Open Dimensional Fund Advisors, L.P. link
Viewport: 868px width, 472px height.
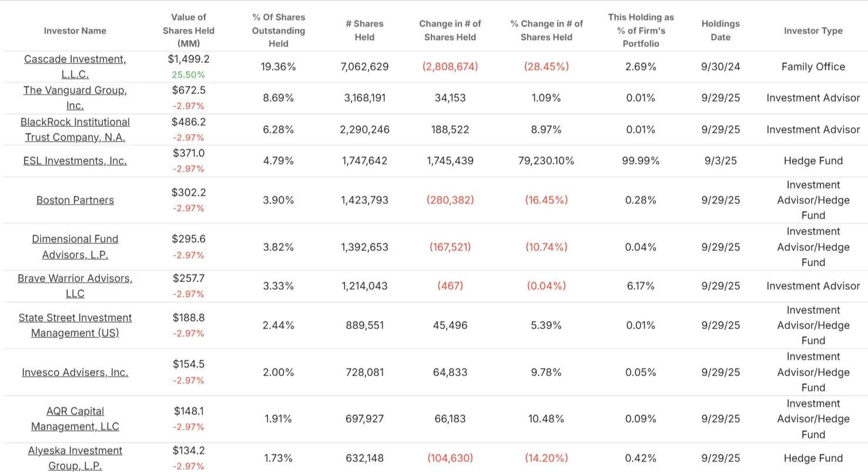pyautogui.click(x=75, y=247)
